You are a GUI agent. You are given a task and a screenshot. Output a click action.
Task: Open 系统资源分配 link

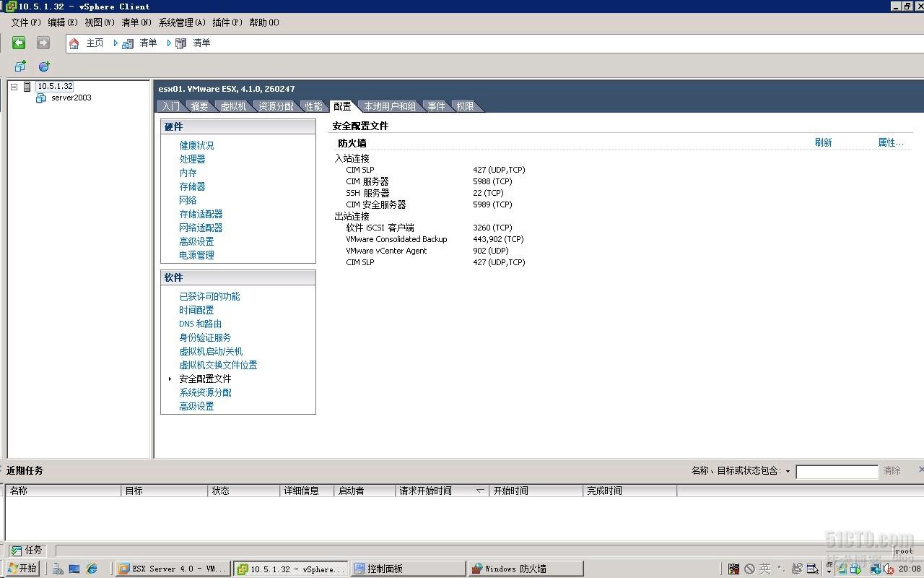[x=205, y=392]
